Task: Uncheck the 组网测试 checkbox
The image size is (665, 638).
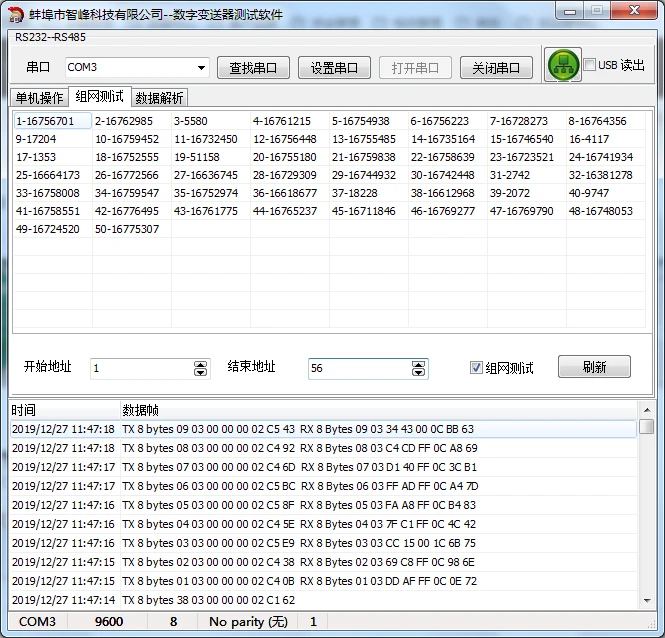Action: click(x=476, y=367)
